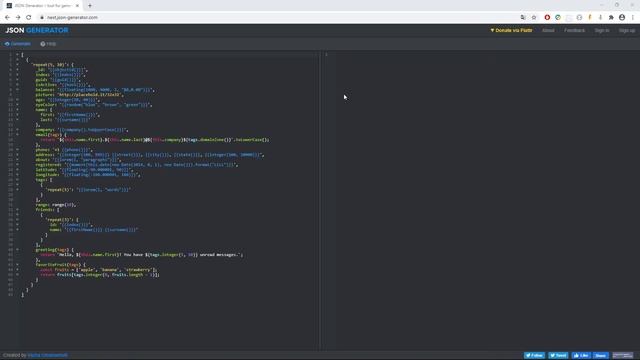Click the translate page icon in address bar
Image resolution: width=640 pixels, height=360 pixels.
(x=523, y=18)
